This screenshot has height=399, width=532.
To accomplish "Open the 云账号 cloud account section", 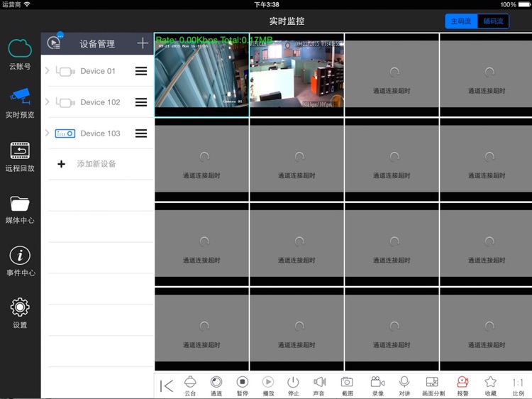I will point(20,54).
